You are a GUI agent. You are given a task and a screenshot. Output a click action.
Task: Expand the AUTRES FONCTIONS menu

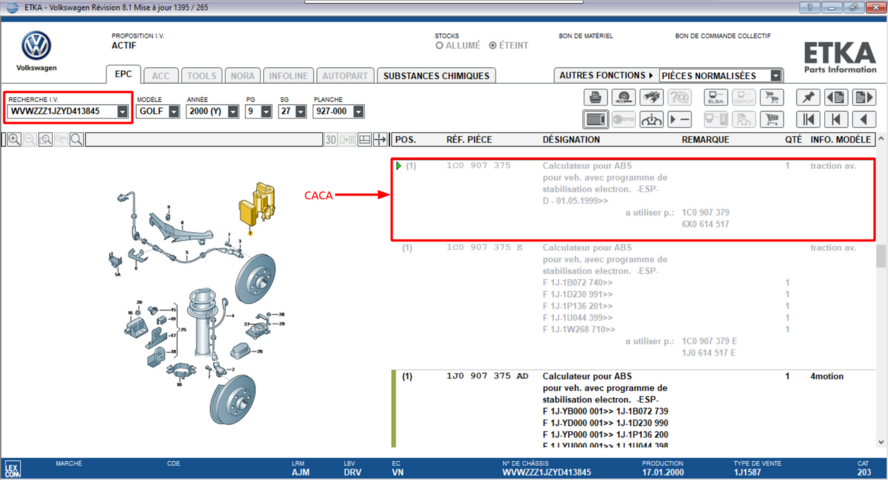click(x=606, y=75)
